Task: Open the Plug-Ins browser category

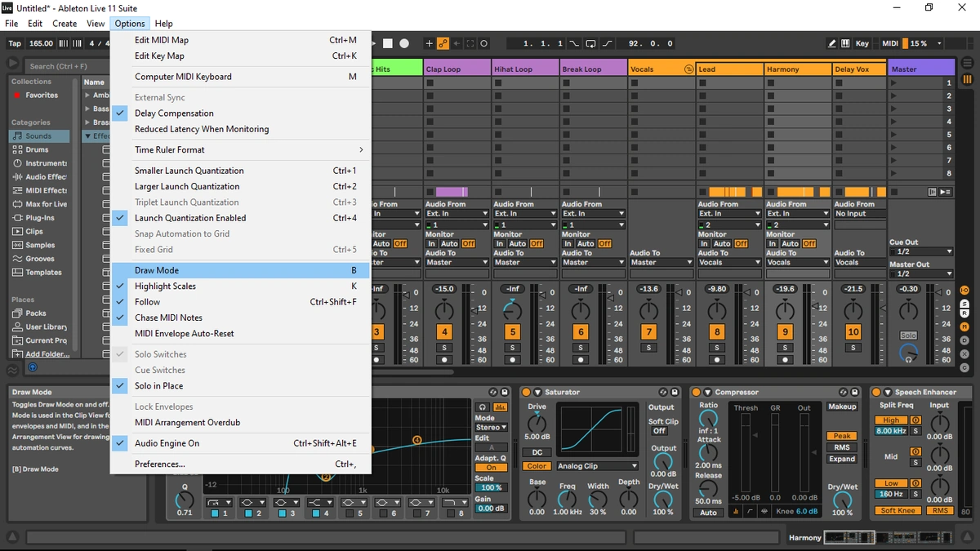Action: click(x=40, y=218)
